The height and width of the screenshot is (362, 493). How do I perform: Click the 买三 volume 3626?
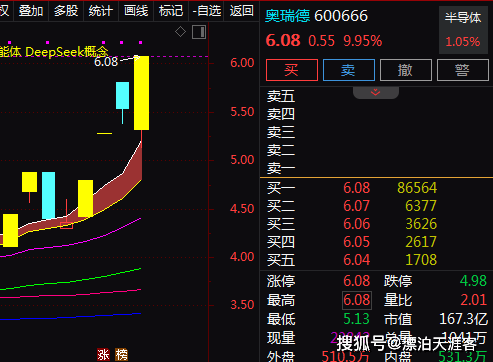tap(421, 224)
